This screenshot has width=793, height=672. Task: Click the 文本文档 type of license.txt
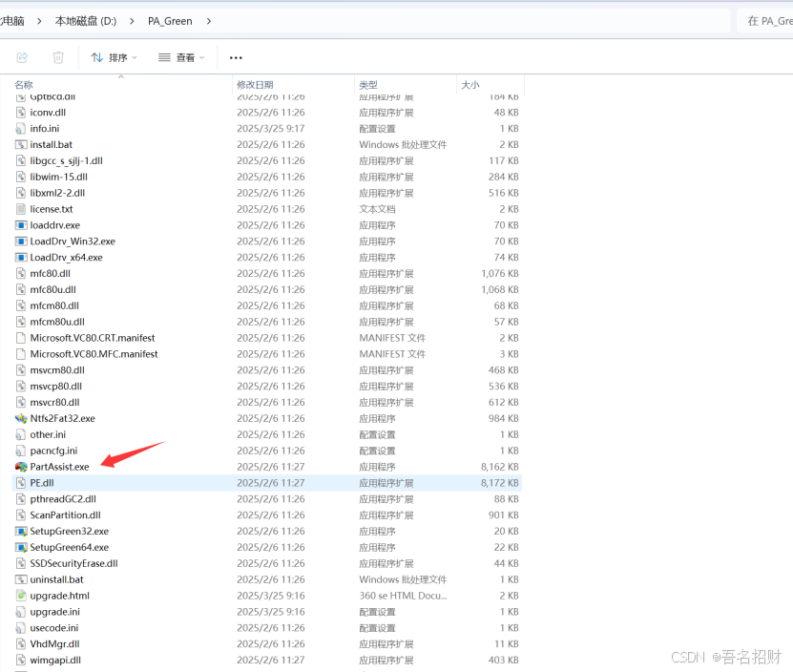[377, 209]
